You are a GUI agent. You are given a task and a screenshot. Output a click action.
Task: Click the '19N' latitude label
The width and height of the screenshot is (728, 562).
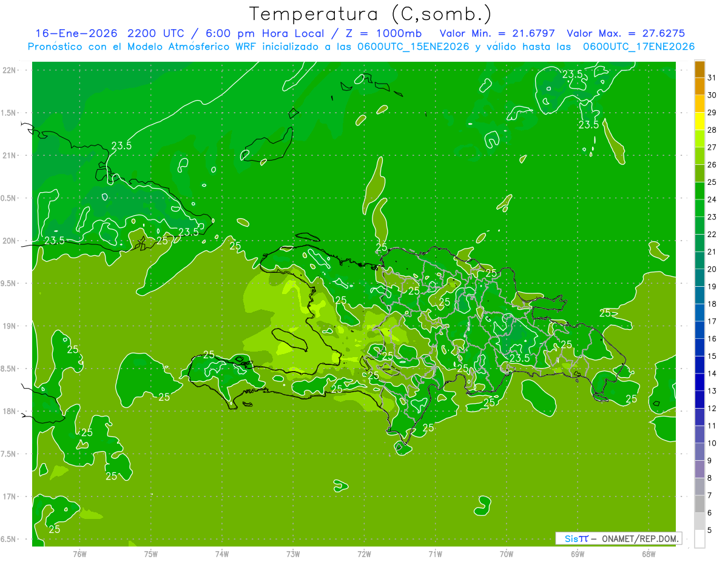[9, 326]
